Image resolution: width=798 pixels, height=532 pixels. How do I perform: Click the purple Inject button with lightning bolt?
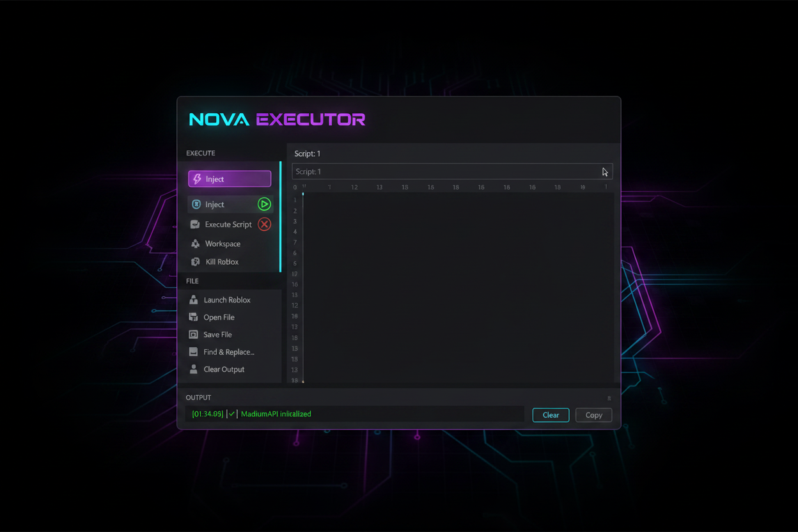(230, 179)
